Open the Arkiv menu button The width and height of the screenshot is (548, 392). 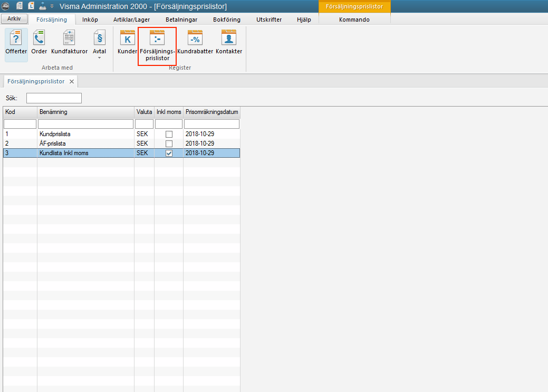pos(14,18)
